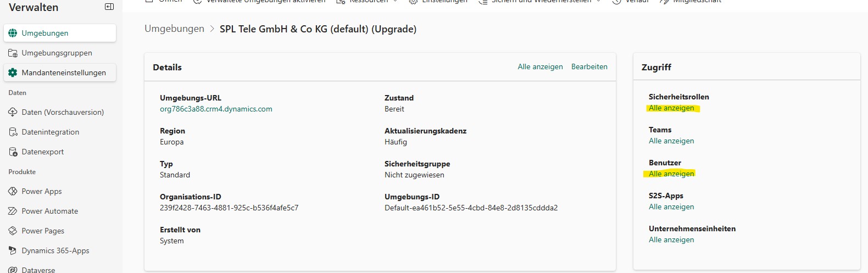
Task: Go back to Umgebungen breadcrumb
Action: pyautogui.click(x=174, y=29)
